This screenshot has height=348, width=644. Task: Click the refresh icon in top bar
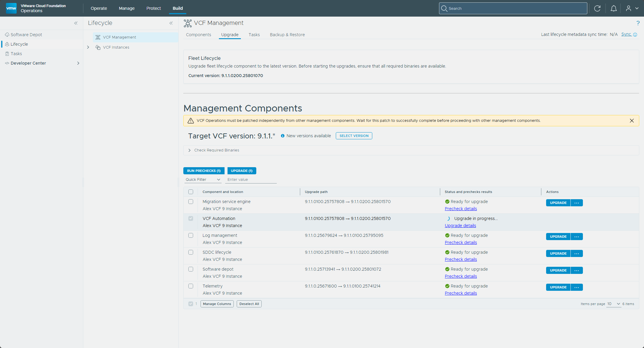click(597, 8)
